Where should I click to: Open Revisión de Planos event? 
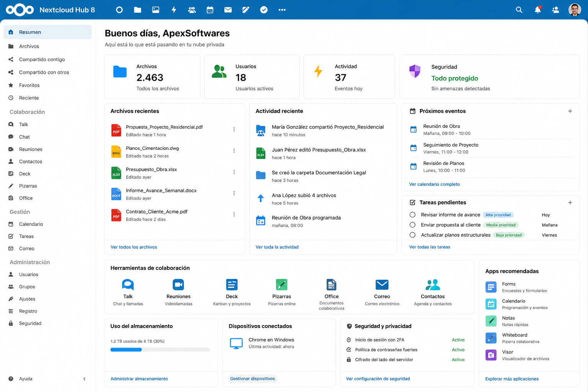[491, 167]
